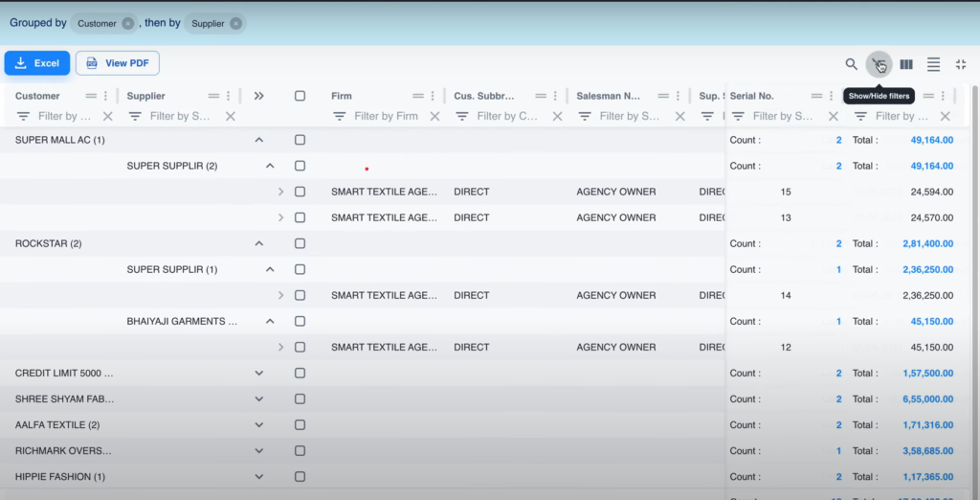The height and width of the screenshot is (500, 980).
Task: Toggle the Show/Hide filters icon
Action: 879,64
